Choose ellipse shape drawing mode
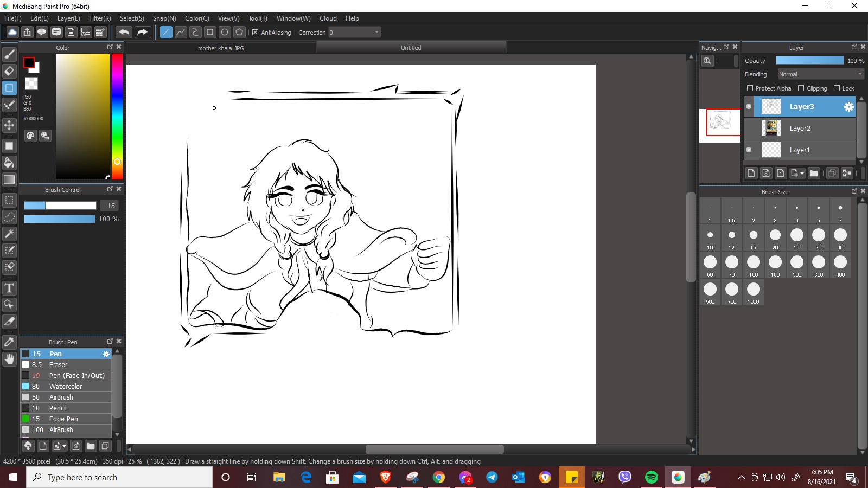This screenshot has width=868, height=488. (x=225, y=32)
